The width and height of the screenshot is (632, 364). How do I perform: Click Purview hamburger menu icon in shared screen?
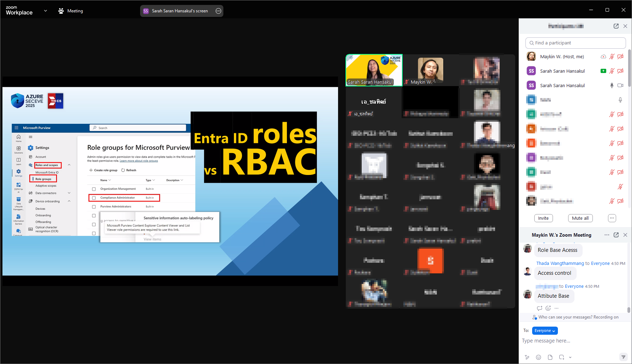click(31, 137)
